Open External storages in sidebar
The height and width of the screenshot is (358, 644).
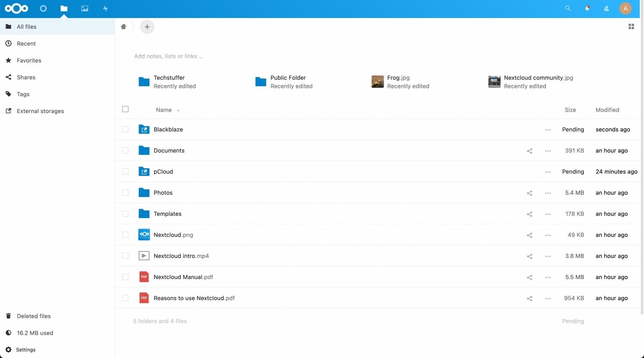pyautogui.click(x=58, y=111)
